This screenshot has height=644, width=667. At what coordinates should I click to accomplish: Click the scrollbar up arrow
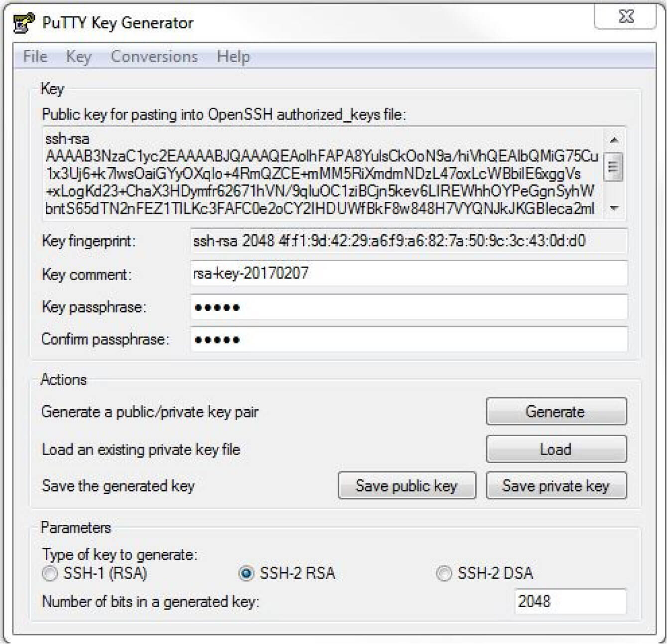[x=614, y=139]
